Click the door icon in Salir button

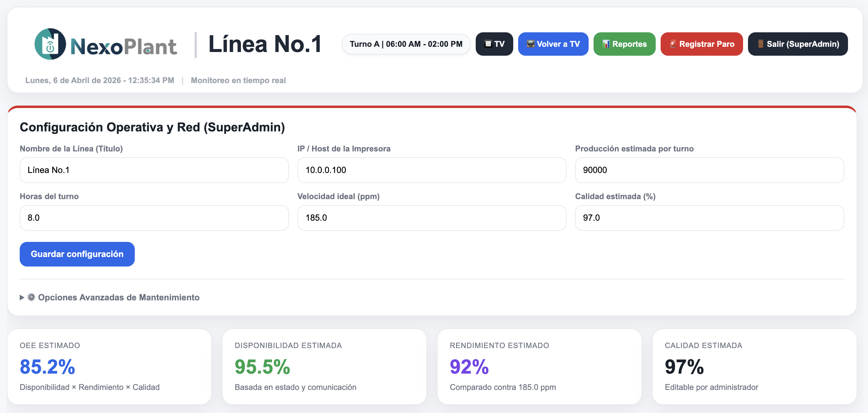click(761, 44)
